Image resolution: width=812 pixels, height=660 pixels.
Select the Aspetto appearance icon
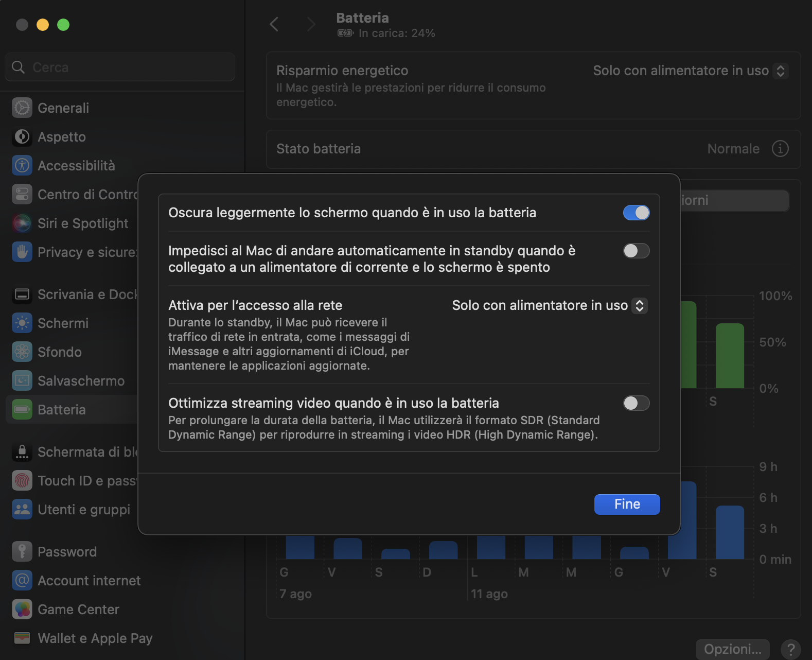[22, 137]
